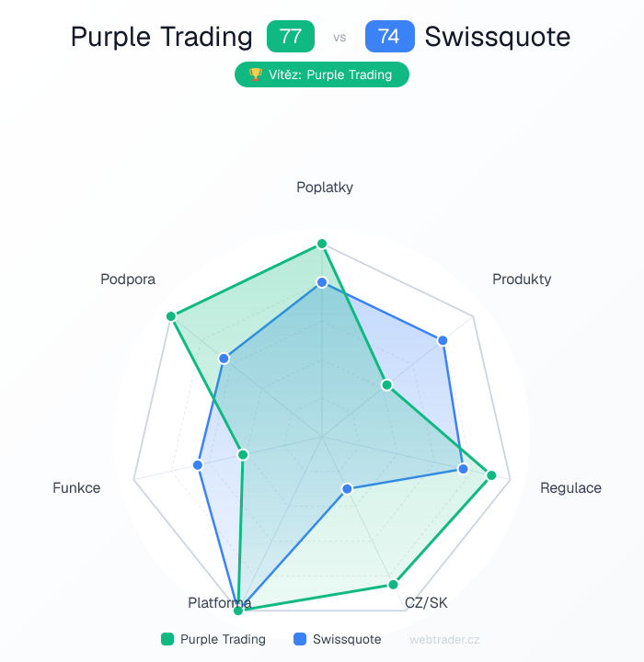Click the Vítěz: Purple Trading badge
The height and width of the screenshot is (662, 644).
[x=322, y=75]
